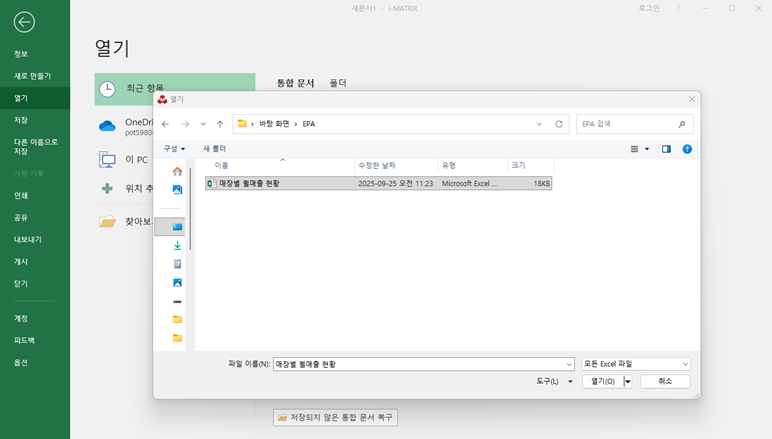
Task: Go to the desktop icon in navigation pane
Action: [177, 227]
